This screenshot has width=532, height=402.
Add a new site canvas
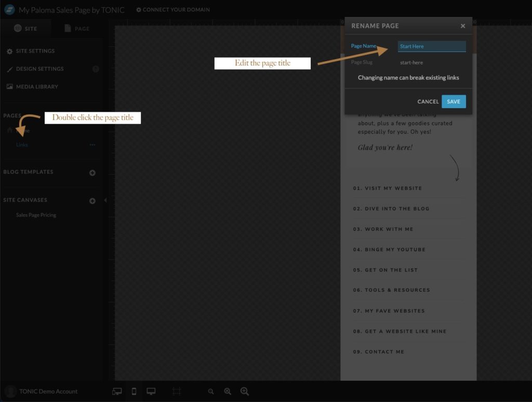(92, 201)
